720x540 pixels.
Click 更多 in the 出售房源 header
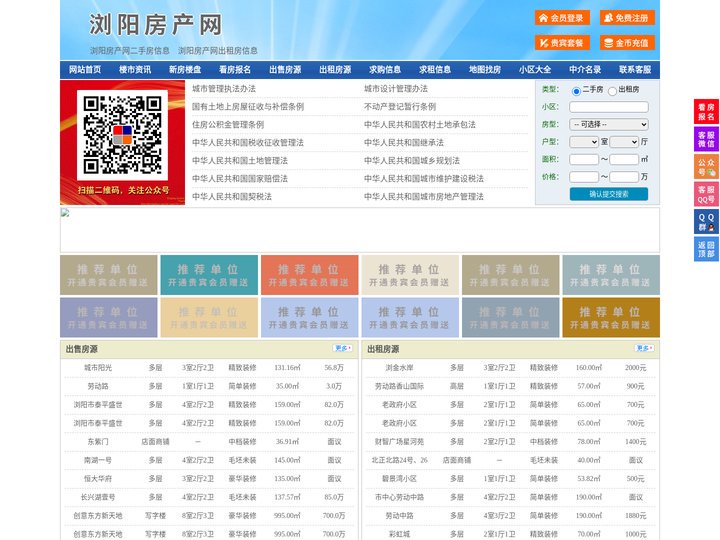tap(343, 349)
